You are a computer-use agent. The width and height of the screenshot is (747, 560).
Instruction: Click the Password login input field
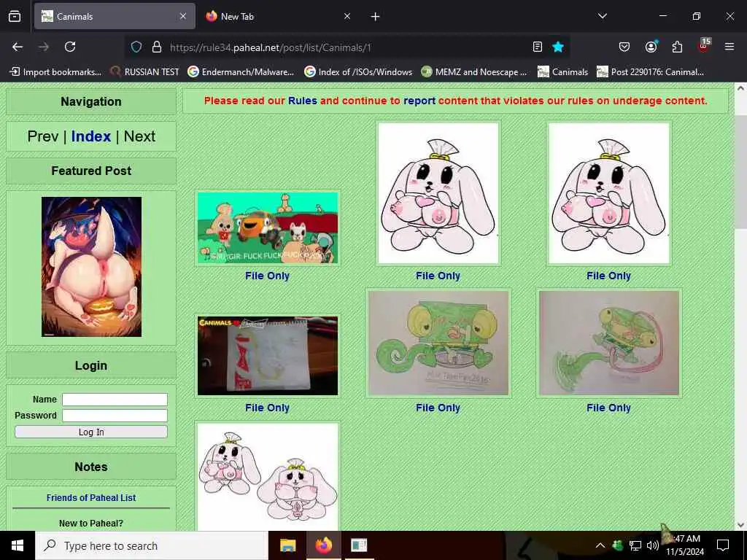coord(115,416)
